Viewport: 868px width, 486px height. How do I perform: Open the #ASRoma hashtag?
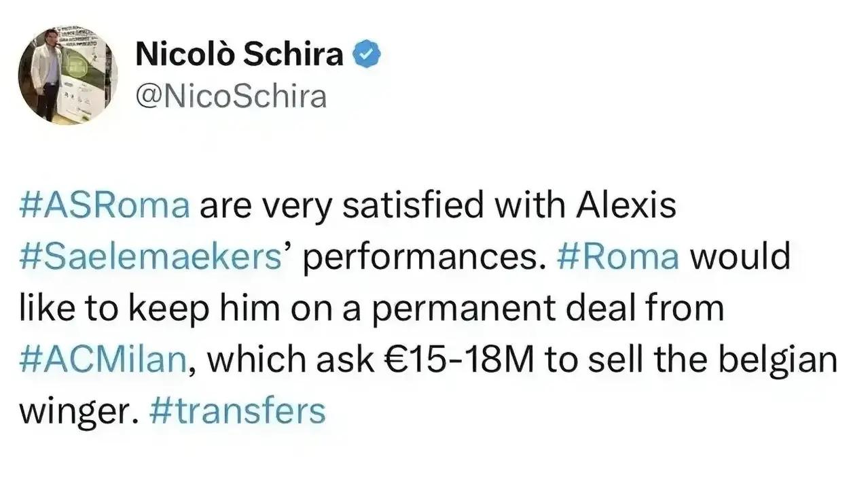(105, 206)
